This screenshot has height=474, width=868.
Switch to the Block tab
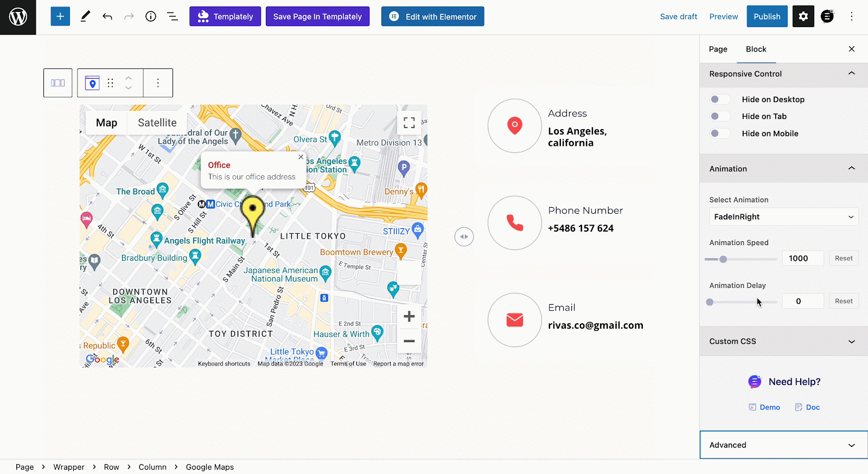(x=756, y=49)
